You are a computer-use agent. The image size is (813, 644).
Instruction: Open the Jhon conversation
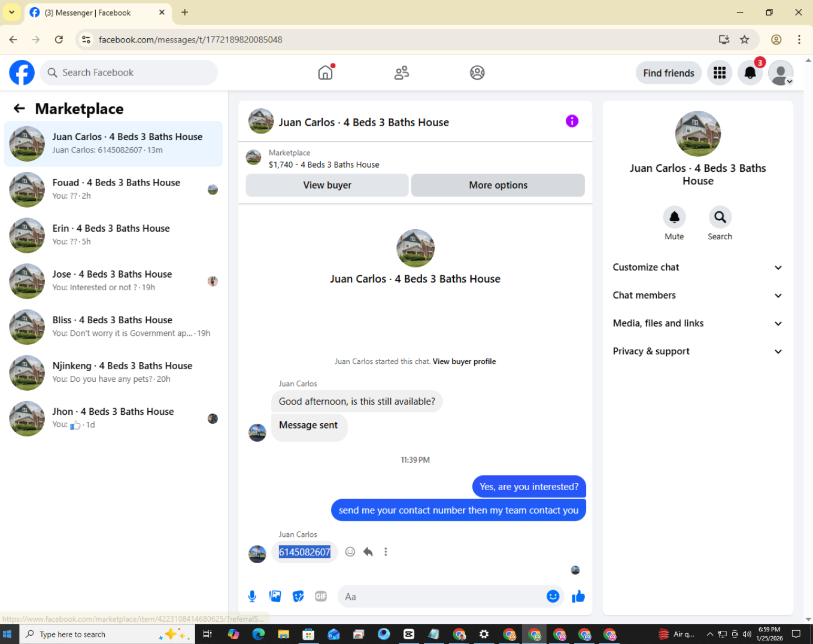114,419
